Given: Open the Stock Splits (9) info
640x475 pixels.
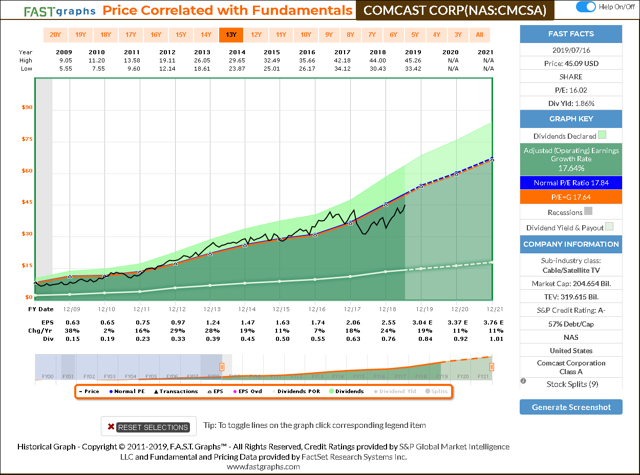Looking at the screenshot, I should pos(572,384).
